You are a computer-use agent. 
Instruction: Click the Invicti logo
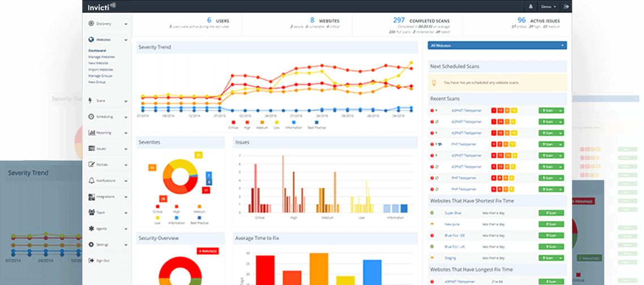tap(102, 7)
